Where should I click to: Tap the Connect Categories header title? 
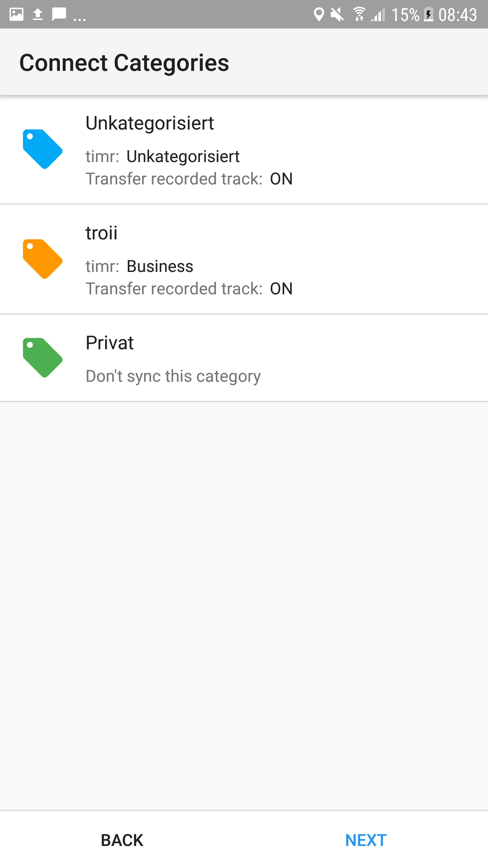click(x=124, y=63)
